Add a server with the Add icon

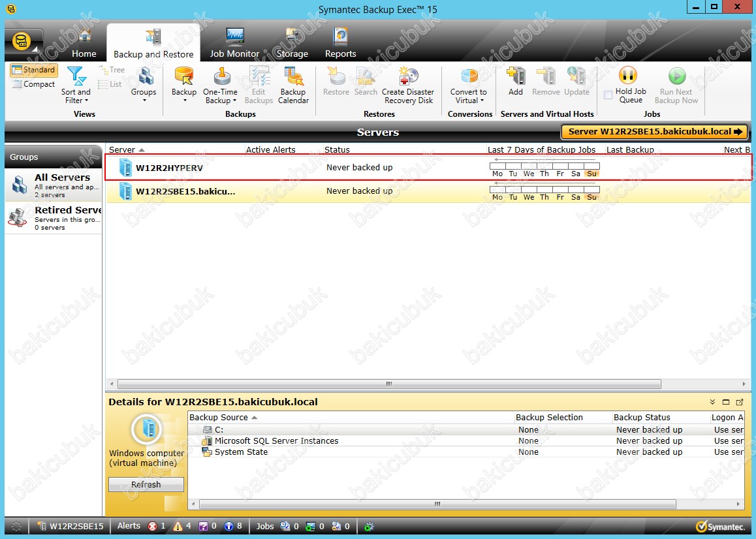coord(515,76)
